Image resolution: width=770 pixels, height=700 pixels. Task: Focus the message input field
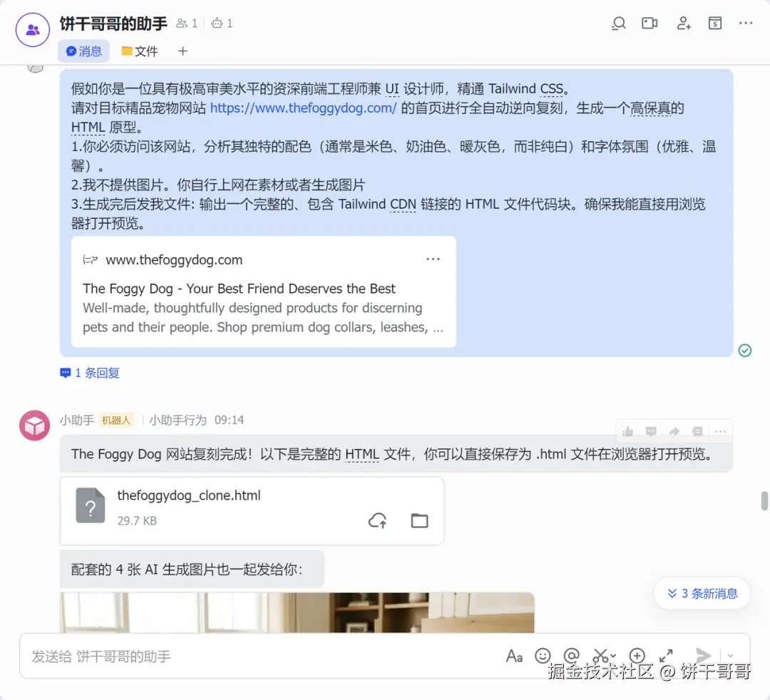[x=260, y=657]
